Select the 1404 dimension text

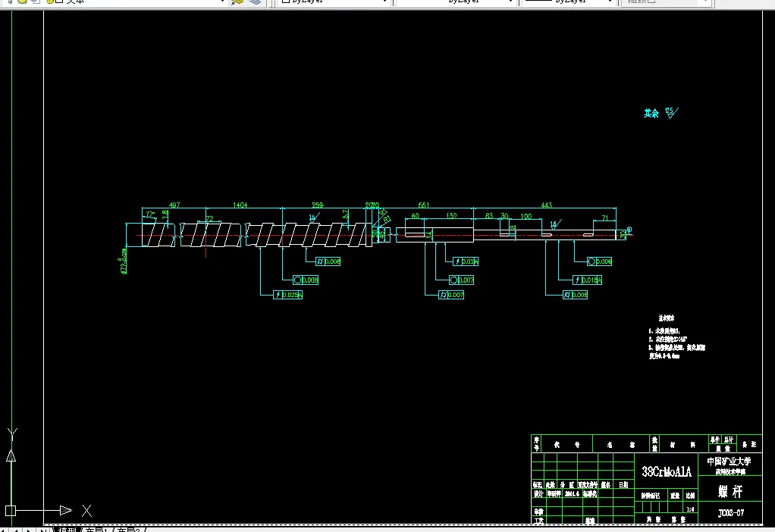coord(240,205)
